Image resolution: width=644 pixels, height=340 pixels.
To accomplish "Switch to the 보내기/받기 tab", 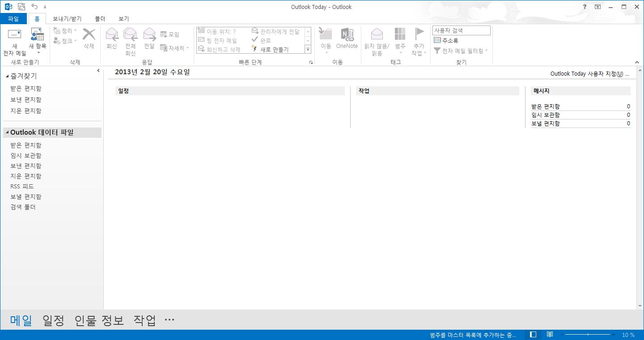I will [67, 19].
